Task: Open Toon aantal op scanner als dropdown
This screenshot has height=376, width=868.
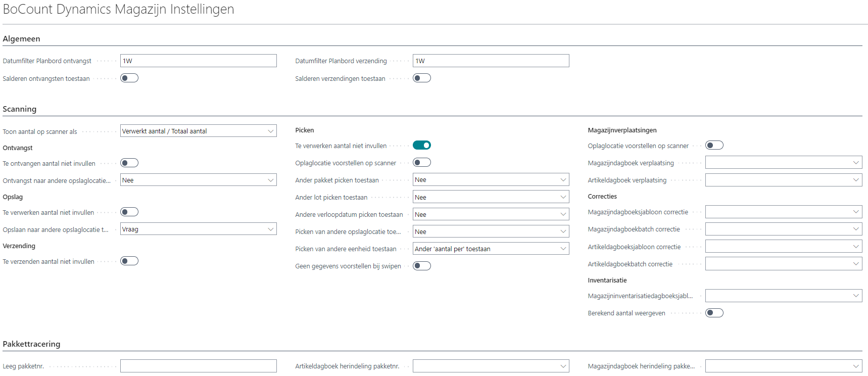Action: (199, 131)
